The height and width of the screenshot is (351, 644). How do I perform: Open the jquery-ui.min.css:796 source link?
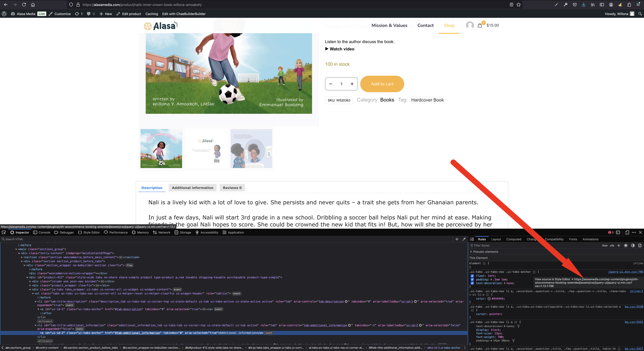(x=625, y=272)
